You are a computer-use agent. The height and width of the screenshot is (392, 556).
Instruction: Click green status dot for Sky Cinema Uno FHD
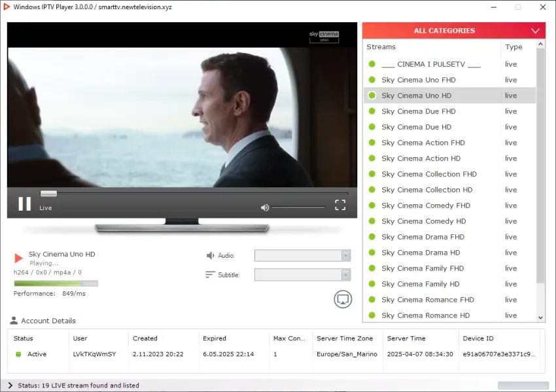(372, 80)
